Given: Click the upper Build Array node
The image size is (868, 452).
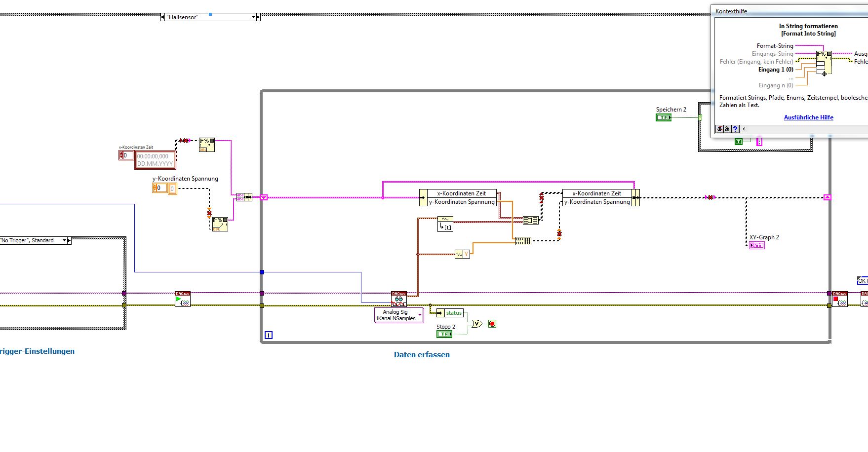Looking at the screenshot, I should click(x=531, y=220).
